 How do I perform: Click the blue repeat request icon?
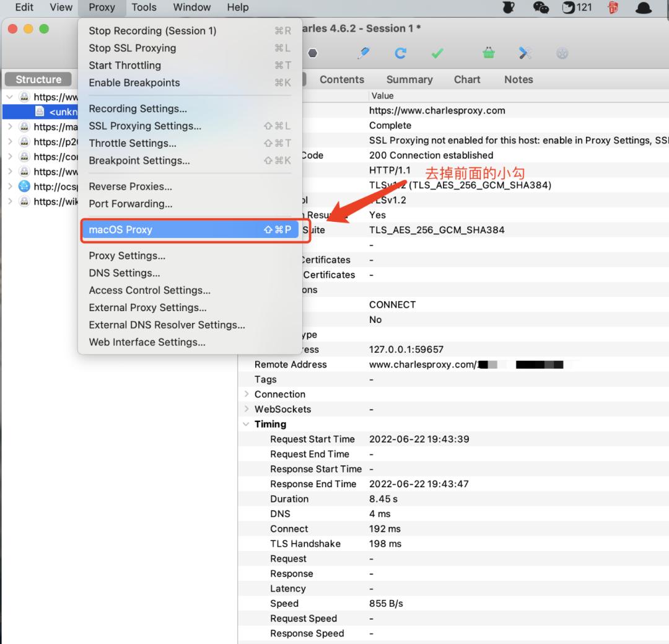[400, 53]
